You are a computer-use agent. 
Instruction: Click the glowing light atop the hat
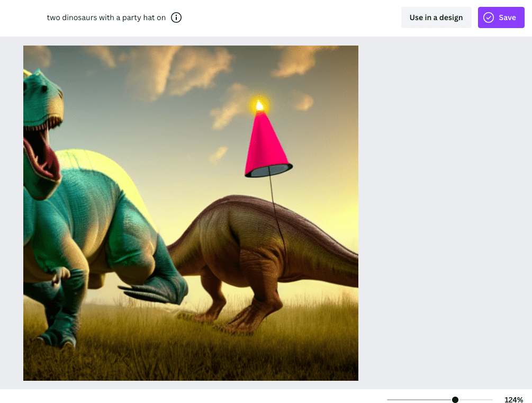click(259, 105)
